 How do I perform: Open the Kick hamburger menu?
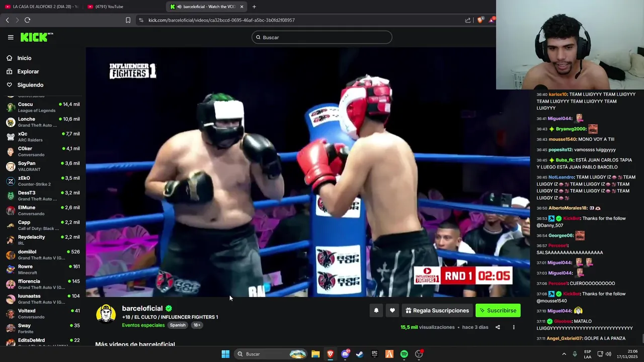[11, 37]
